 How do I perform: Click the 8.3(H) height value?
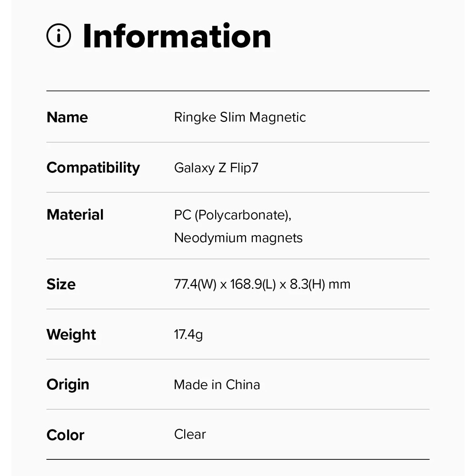(x=307, y=285)
